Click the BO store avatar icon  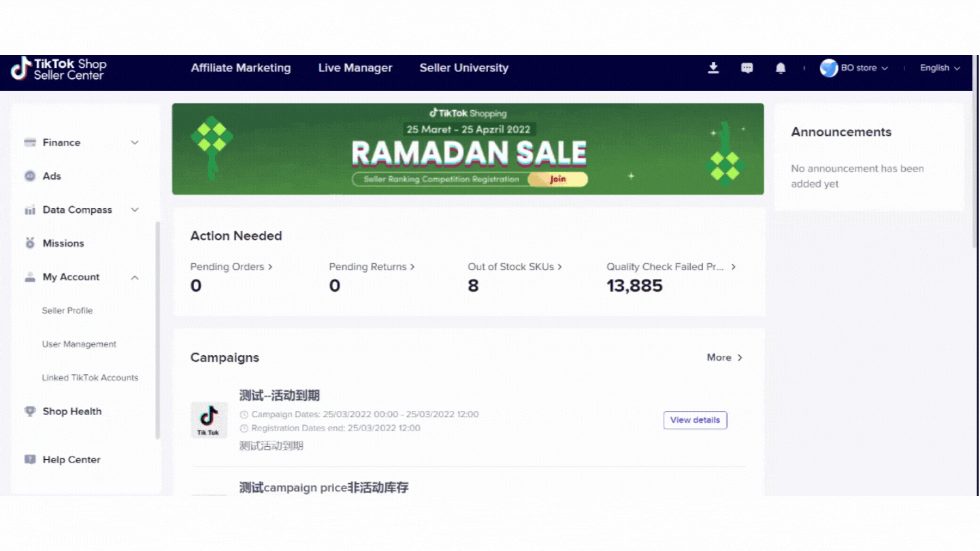[x=829, y=68]
